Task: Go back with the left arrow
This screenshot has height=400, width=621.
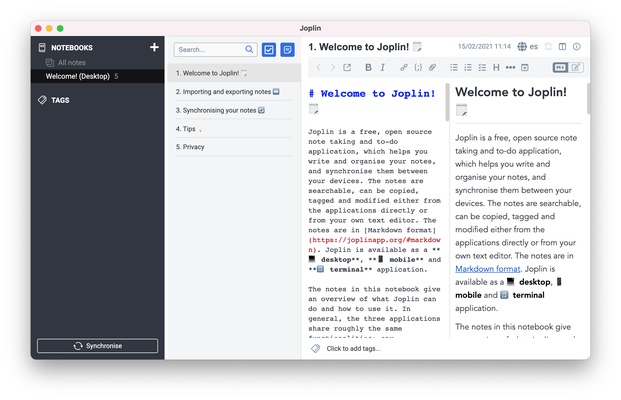Action: (x=318, y=68)
